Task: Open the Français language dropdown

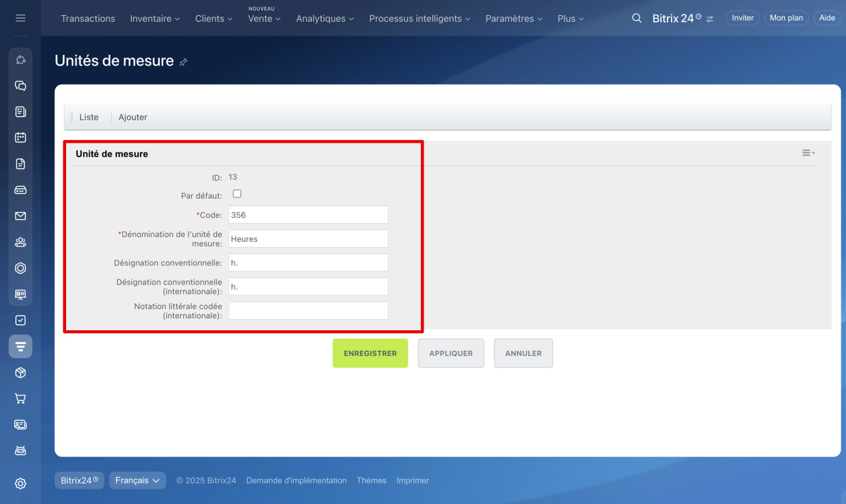Action: click(137, 480)
